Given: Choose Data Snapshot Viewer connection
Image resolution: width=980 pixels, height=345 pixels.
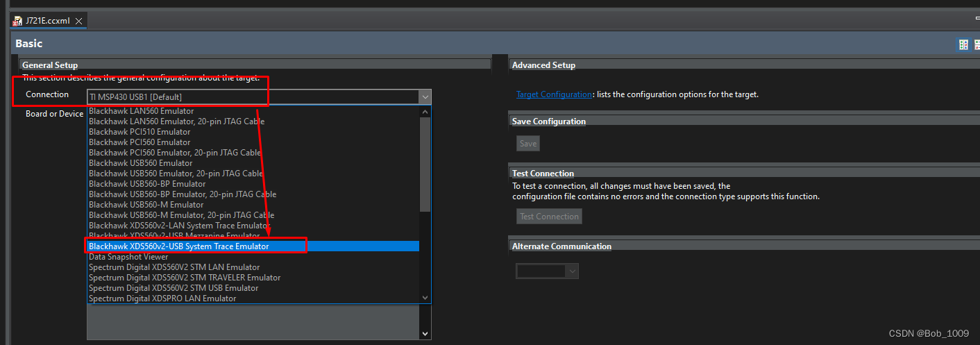Looking at the screenshot, I should (253, 257).
